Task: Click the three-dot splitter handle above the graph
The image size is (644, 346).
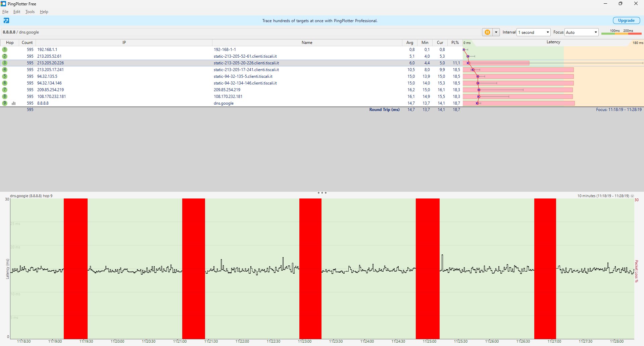Action: [322, 193]
